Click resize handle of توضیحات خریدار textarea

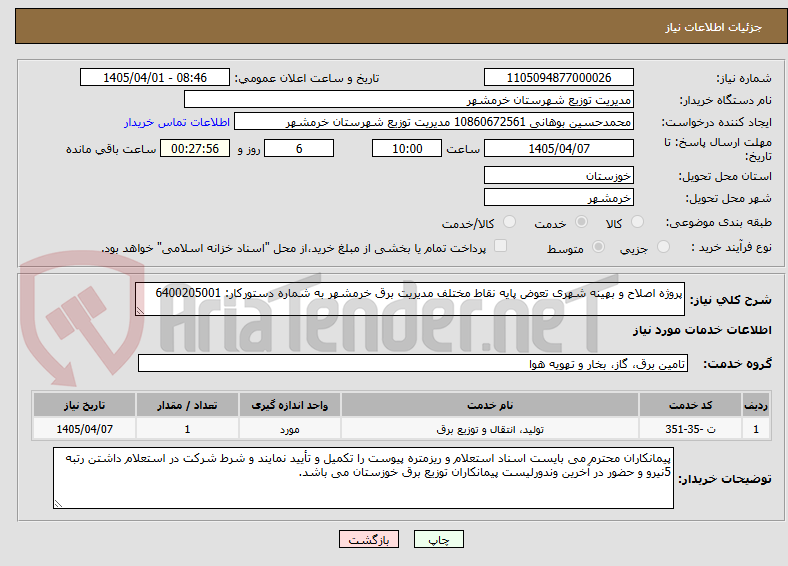tap(58, 504)
